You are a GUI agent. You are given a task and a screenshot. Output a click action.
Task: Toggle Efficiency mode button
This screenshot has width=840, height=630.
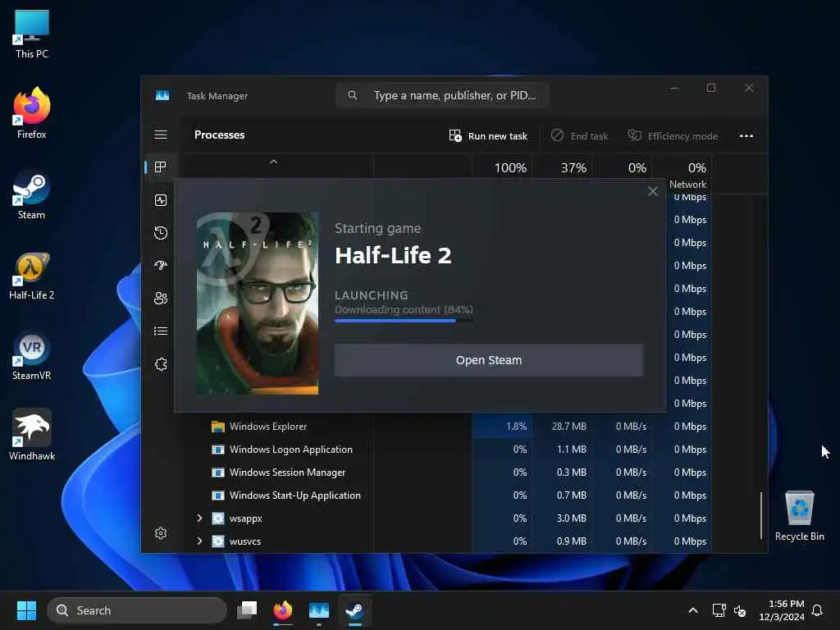pyautogui.click(x=673, y=136)
